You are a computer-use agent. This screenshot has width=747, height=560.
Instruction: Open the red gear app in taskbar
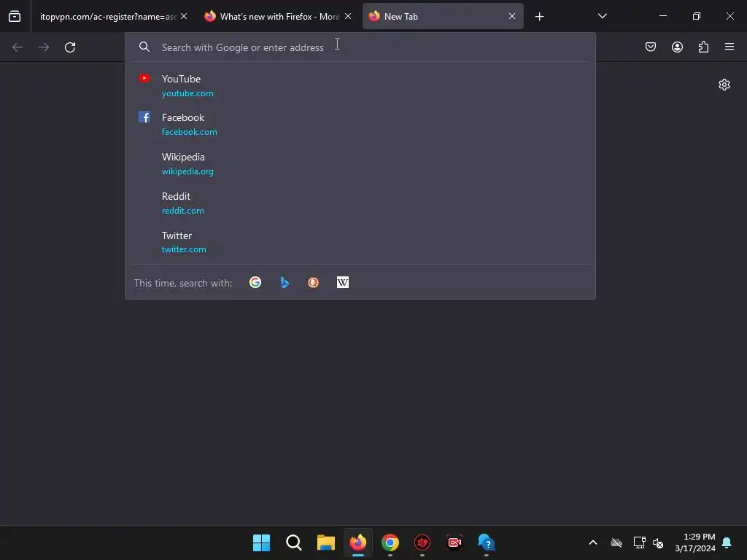[x=422, y=542]
